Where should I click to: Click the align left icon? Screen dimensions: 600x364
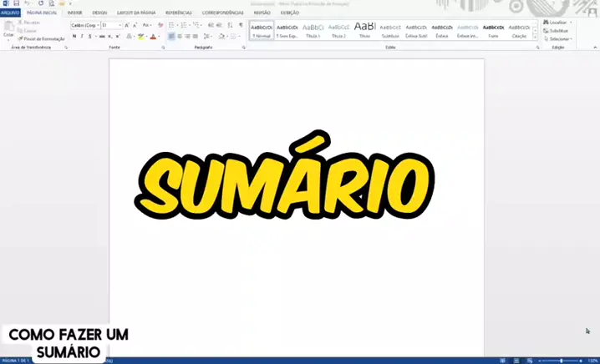click(171, 37)
